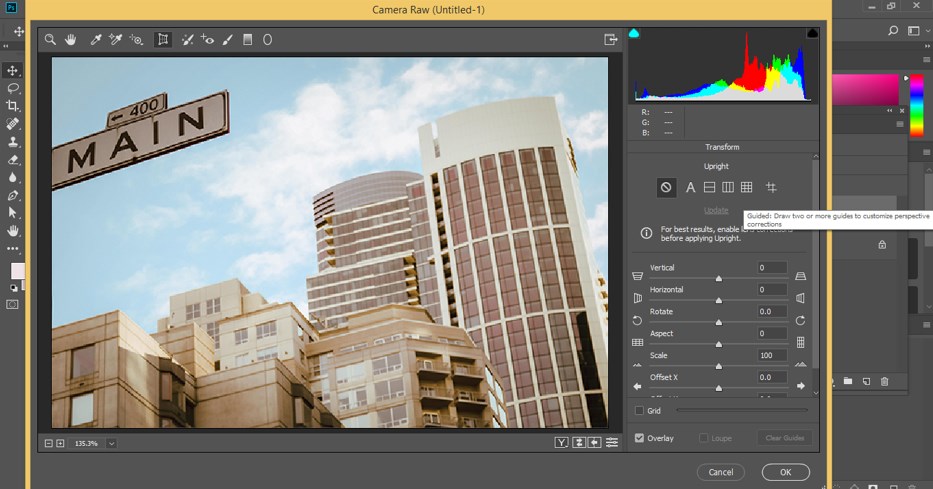
Task: Activate the Transform tool in top toolbar
Action: (162, 40)
